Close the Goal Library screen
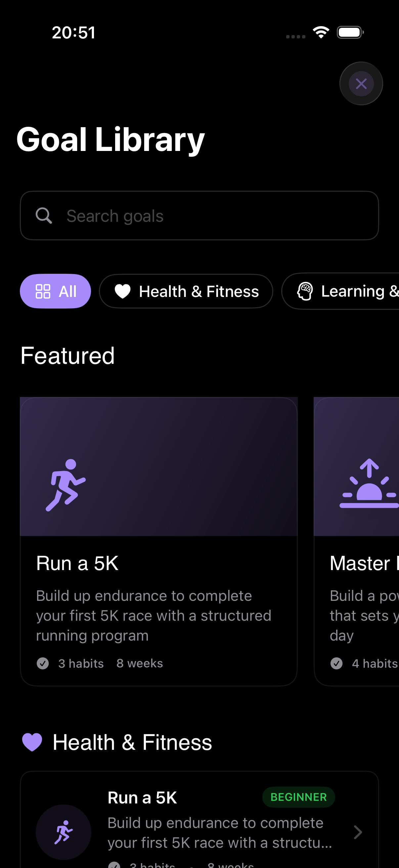The width and height of the screenshot is (399, 868). click(x=361, y=83)
